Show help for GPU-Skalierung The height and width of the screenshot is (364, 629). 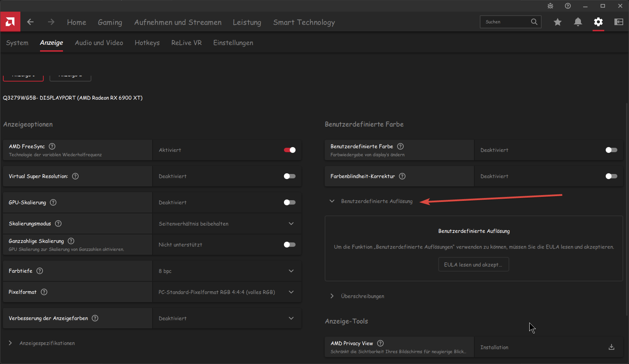click(x=53, y=202)
